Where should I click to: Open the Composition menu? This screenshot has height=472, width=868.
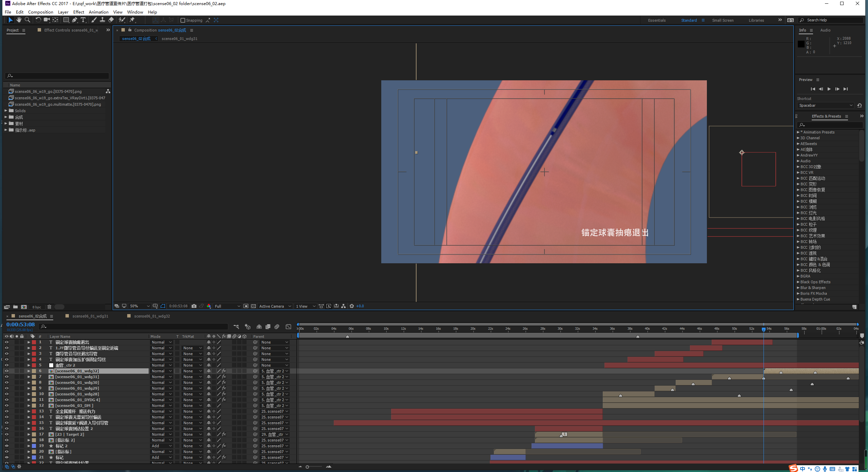pyautogui.click(x=41, y=12)
